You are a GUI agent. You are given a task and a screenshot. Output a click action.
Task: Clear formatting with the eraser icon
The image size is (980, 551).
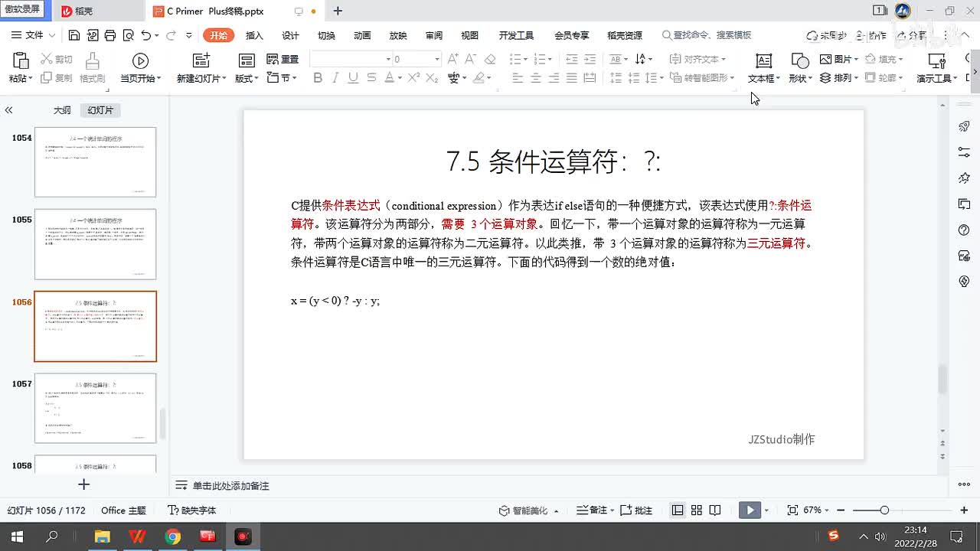[491, 59]
